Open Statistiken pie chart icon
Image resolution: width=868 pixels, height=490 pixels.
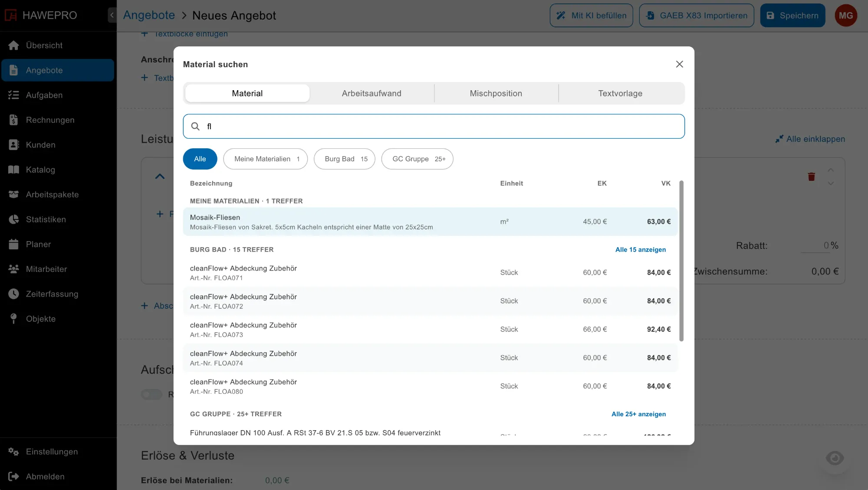click(13, 219)
